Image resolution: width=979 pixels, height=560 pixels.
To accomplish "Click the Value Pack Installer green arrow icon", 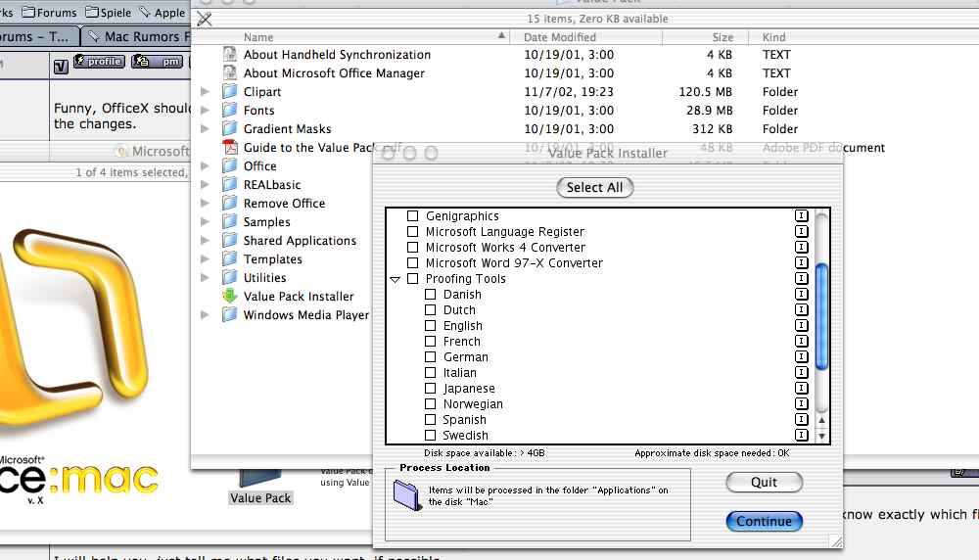I will click(x=230, y=296).
